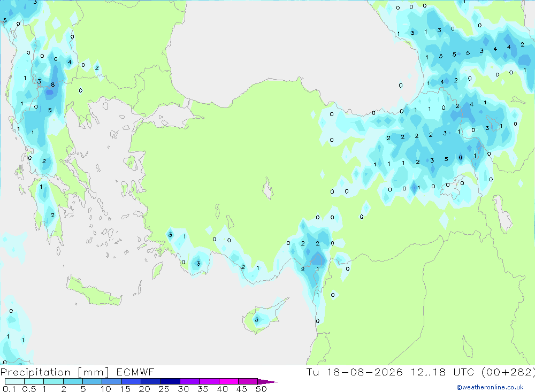
Task: Choose the 40–45 mm magenta legend swatch
Action: pyautogui.click(x=228, y=381)
